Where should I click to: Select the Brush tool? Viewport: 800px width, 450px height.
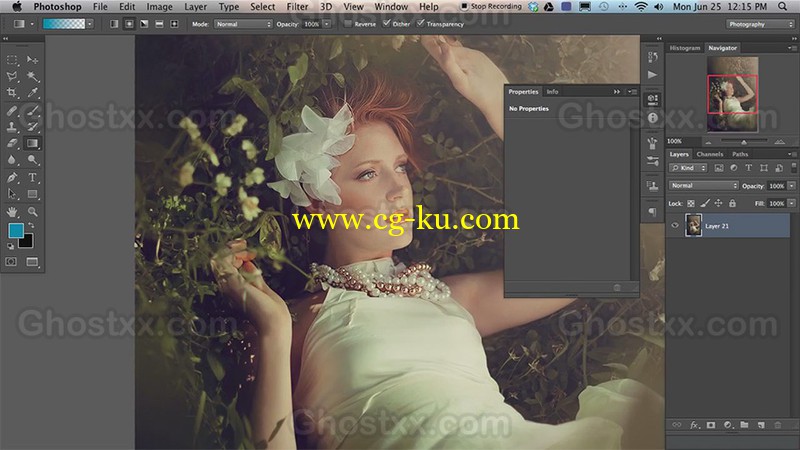pyautogui.click(x=32, y=110)
